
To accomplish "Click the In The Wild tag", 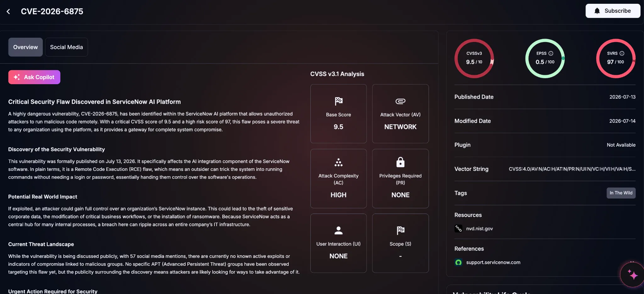I will pyautogui.click(x=621, y=193).
